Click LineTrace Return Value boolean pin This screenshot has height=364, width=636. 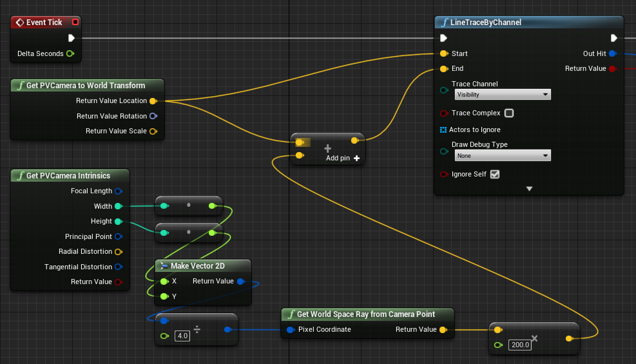click(613, 69)
